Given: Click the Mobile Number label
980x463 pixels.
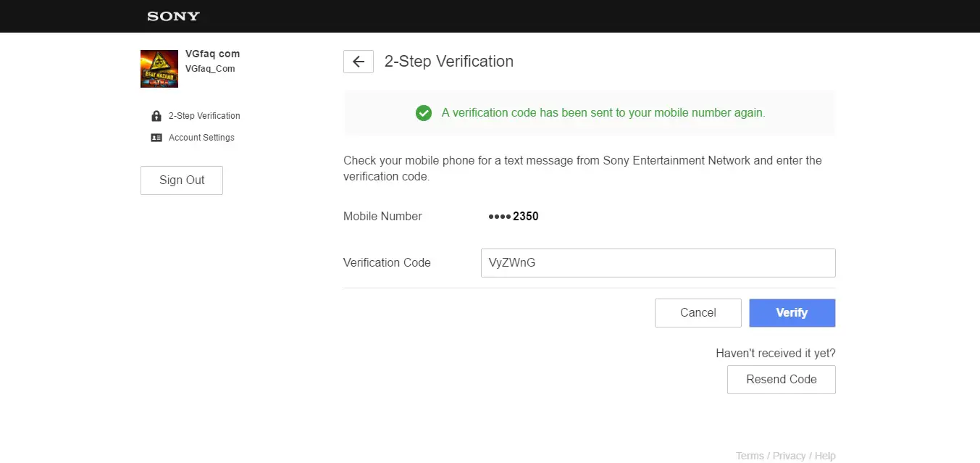Looking at the screenshot, I should (x=382, y=216).
